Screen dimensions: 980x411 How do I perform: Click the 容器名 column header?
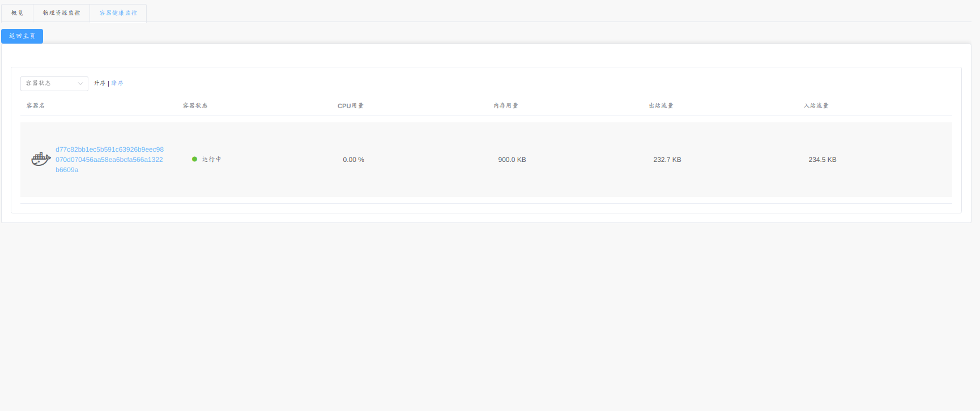point(36,106)
